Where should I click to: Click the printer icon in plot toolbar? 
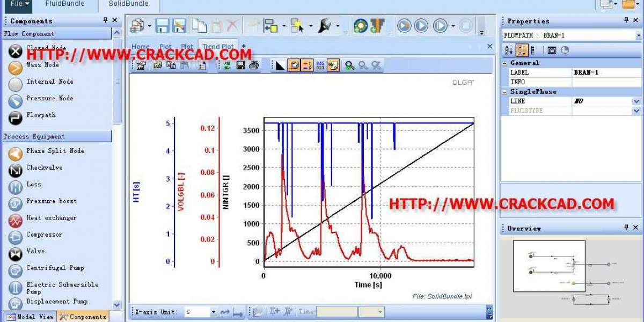(x=254, y=65)
